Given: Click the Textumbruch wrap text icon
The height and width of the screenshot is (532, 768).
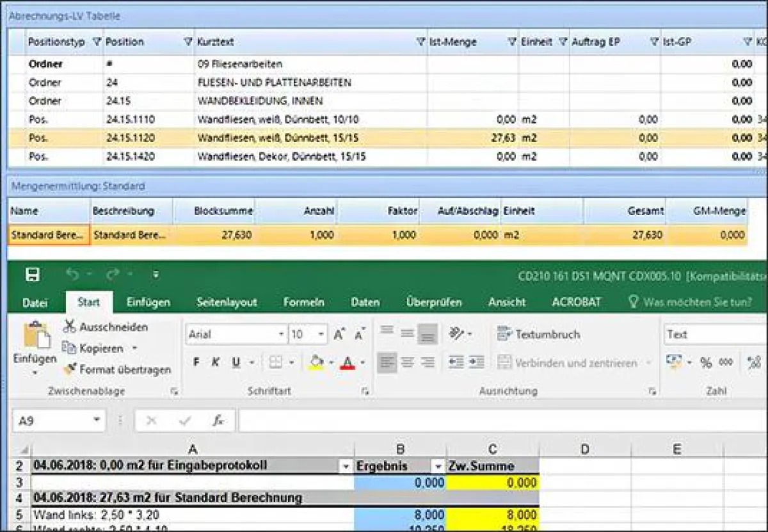Looking at the screenshot, I should tap(505, 334).
